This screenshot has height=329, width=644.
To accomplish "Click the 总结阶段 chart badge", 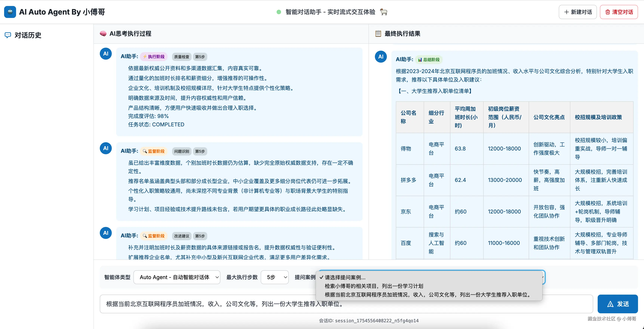I will point(429,60).
